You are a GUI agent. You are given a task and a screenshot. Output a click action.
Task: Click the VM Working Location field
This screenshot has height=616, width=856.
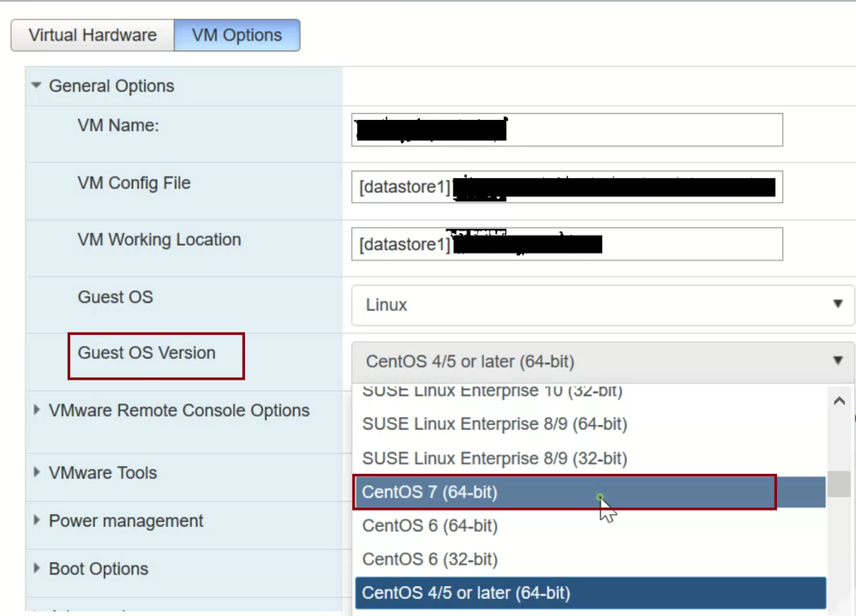tap(566, 244)
